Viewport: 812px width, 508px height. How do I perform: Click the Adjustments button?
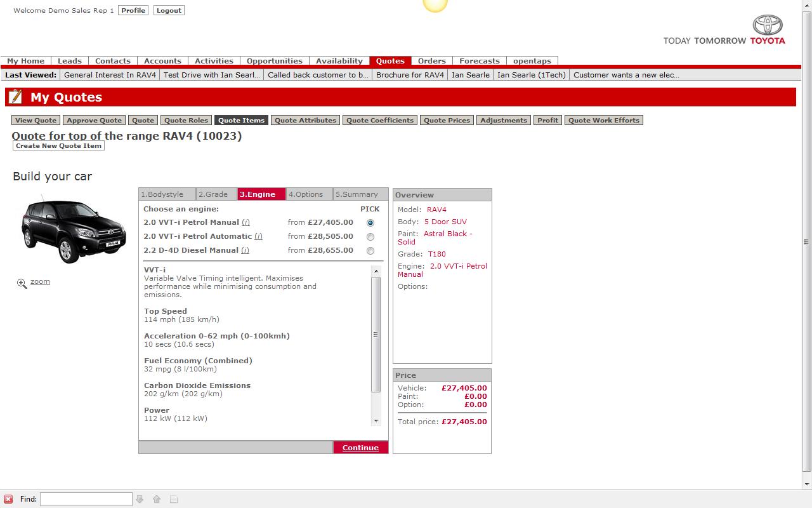tap(504, 120)
